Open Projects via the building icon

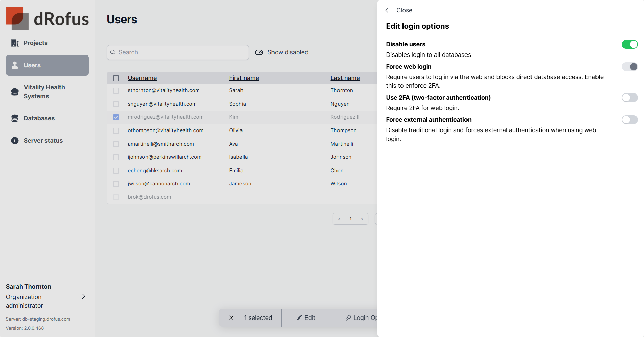click(15, 43)
